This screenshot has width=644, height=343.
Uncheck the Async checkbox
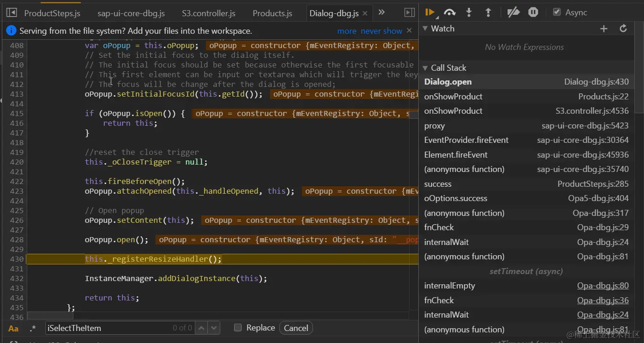point(557,12)
